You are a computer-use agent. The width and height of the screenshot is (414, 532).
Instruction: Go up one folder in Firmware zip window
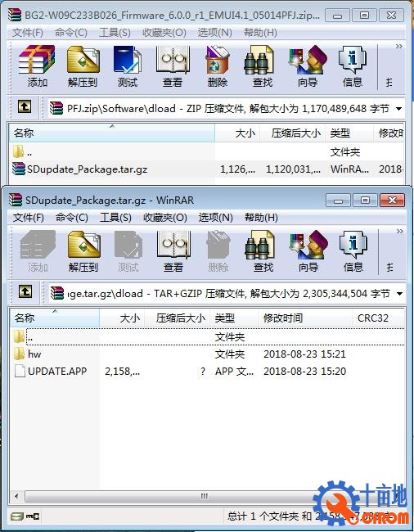[x=25, y=107]
